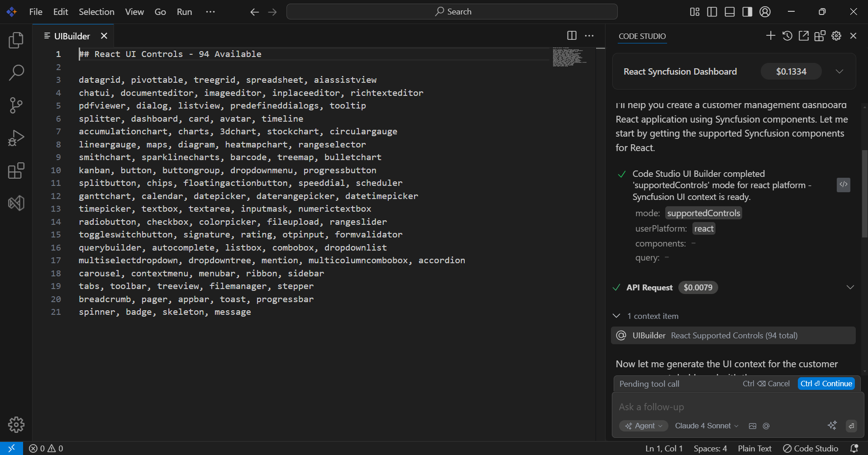Open the Search view in activity bar
The height and width of the screenshot is (455, 868).
(16, 72)
